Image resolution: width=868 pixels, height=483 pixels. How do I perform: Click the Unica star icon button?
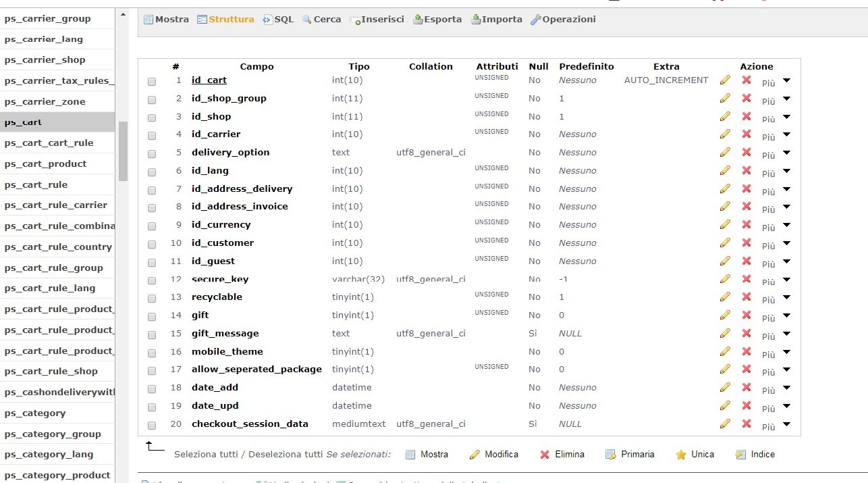695,455
